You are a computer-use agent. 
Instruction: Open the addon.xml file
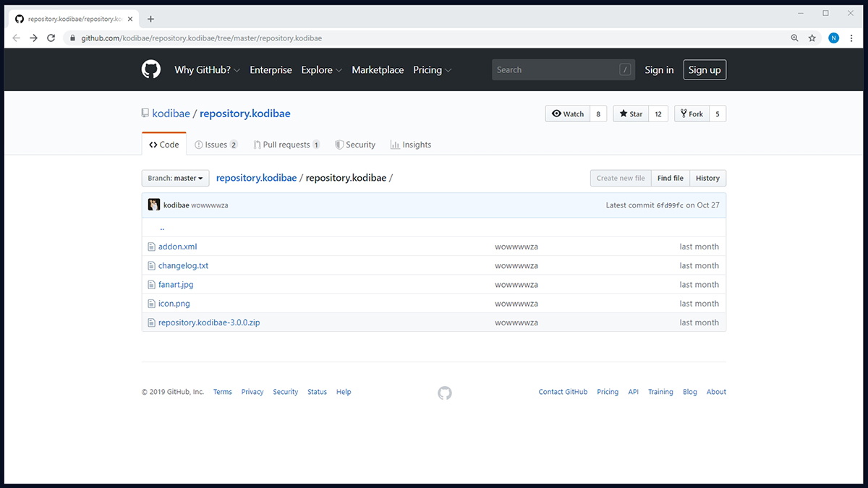pyautogui.click(x=178, y=247)
